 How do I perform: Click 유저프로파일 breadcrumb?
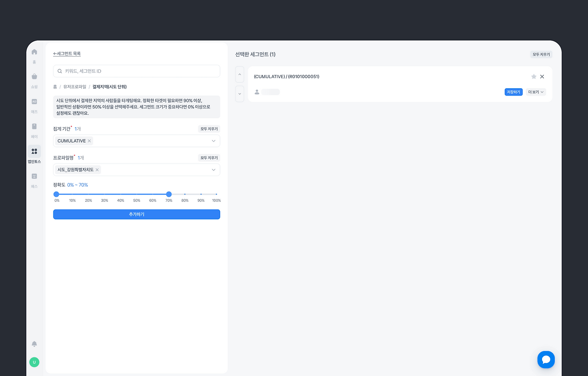click(75, 86)
